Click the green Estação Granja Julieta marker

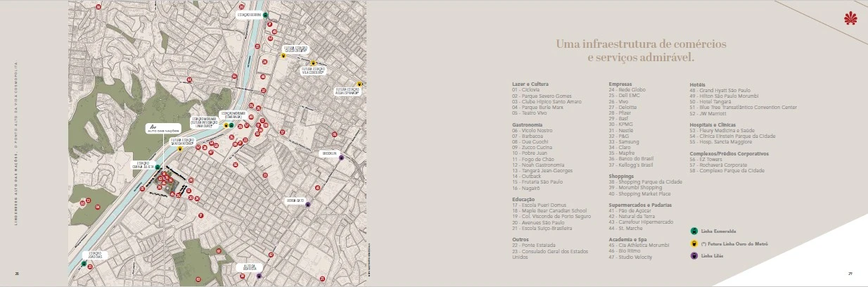(x=158, y=167)
